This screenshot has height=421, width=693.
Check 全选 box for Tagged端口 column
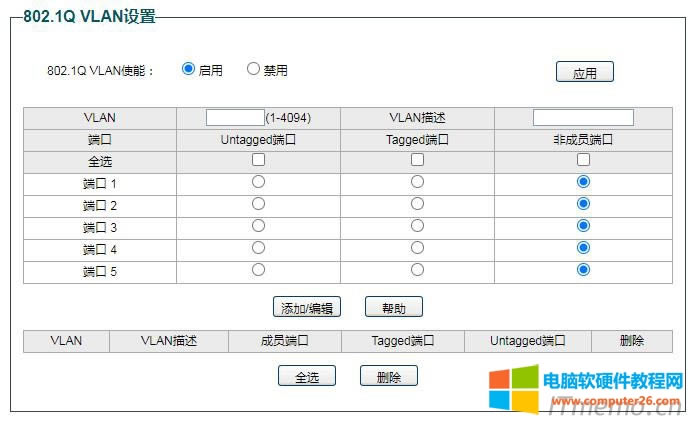tap(417, 160)
